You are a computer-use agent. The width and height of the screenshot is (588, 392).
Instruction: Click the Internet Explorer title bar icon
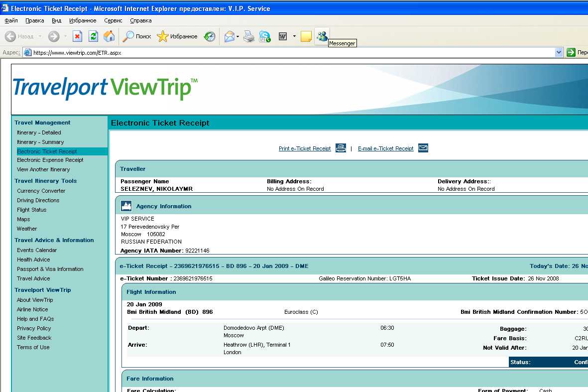click(4, 8)
